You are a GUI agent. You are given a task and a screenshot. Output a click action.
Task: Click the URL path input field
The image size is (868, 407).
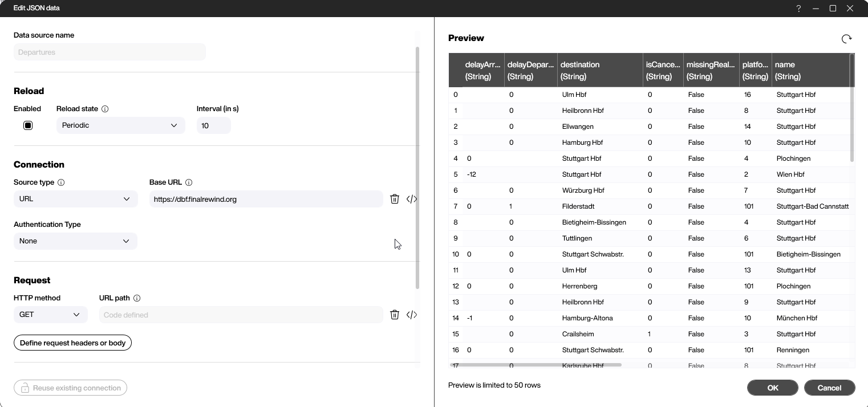tap(241, 315)
